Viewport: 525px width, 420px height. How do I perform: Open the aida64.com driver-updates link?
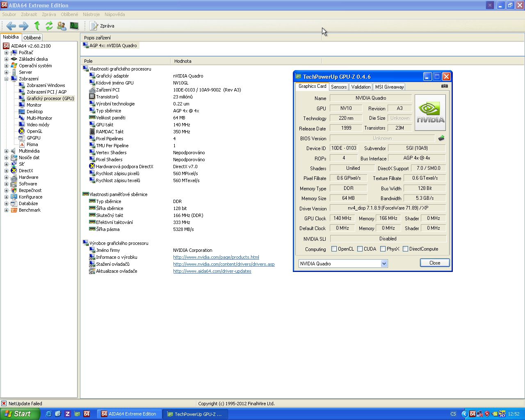point(212,271)
